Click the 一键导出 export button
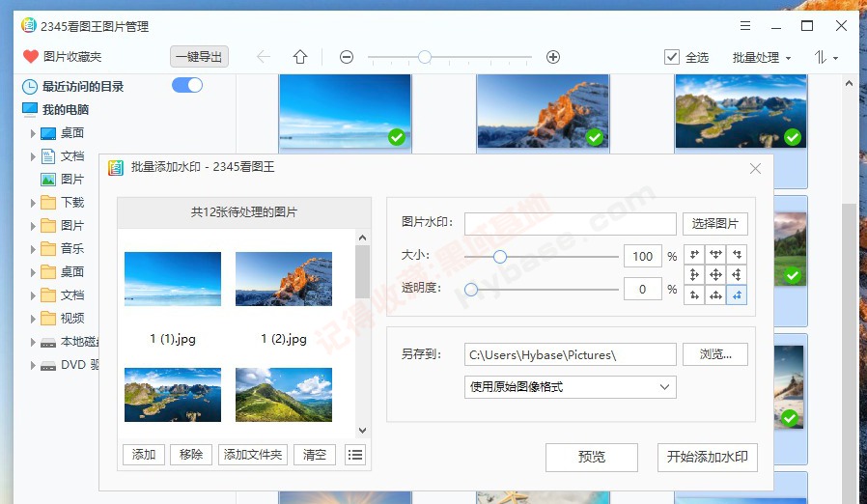The height and width of the screenshot is (504, 867). pos(199,56)
